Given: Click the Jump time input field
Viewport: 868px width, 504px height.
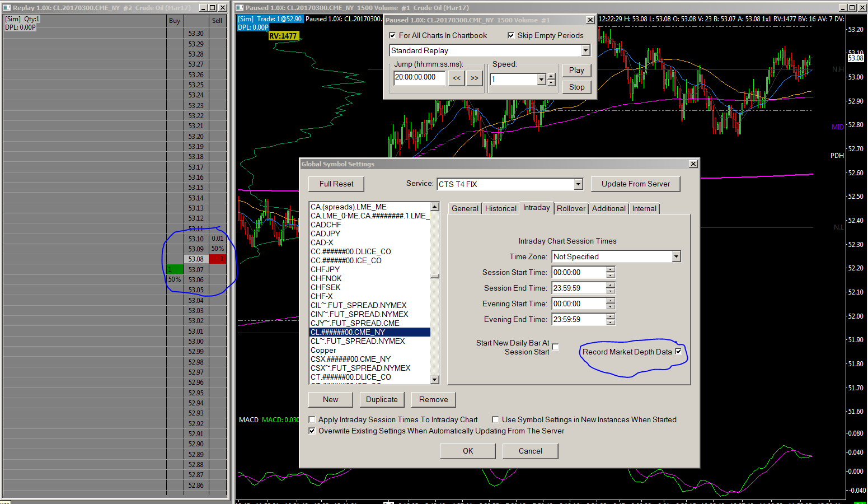Looking at the screenshot, I should click(x=420, y=77).
